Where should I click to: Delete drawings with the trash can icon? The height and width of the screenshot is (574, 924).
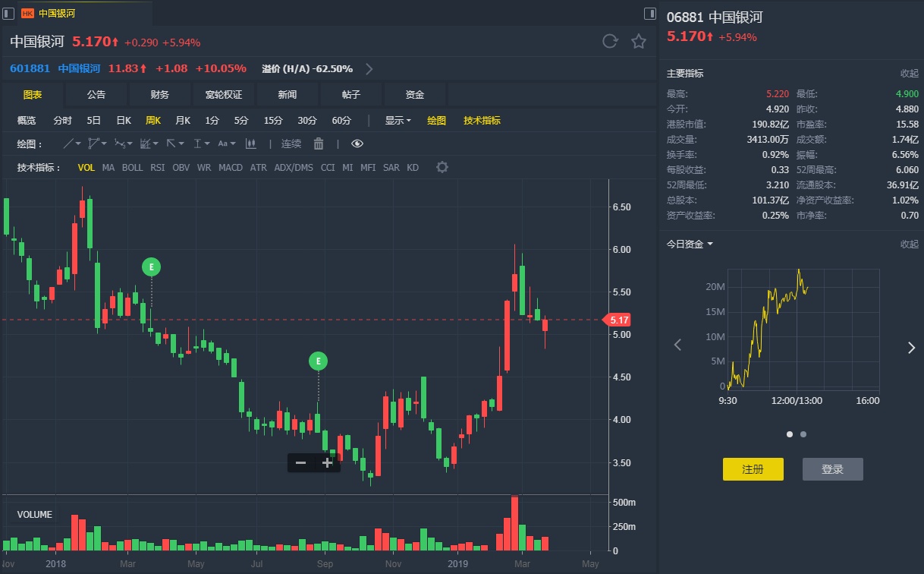[x=319, y=143]
